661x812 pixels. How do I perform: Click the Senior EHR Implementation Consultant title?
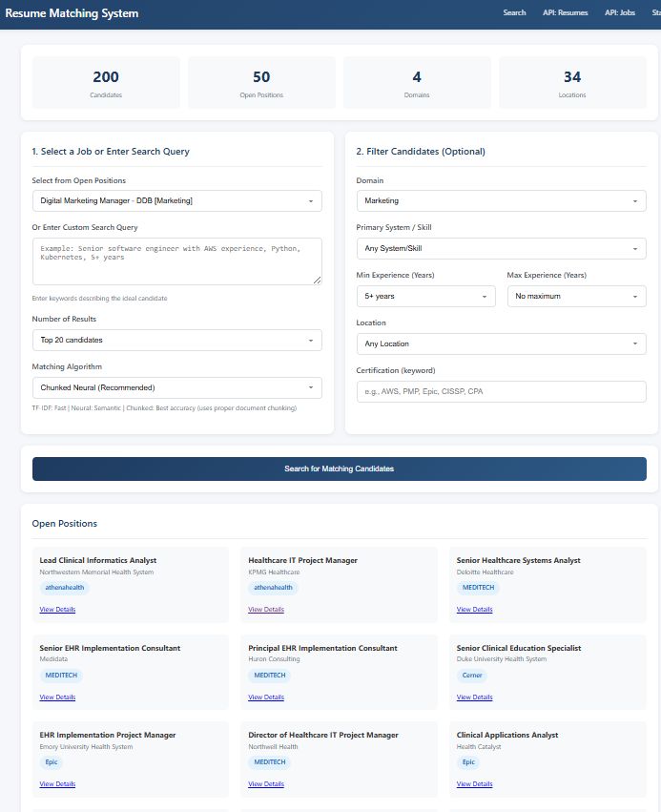(x=110, y=648)
